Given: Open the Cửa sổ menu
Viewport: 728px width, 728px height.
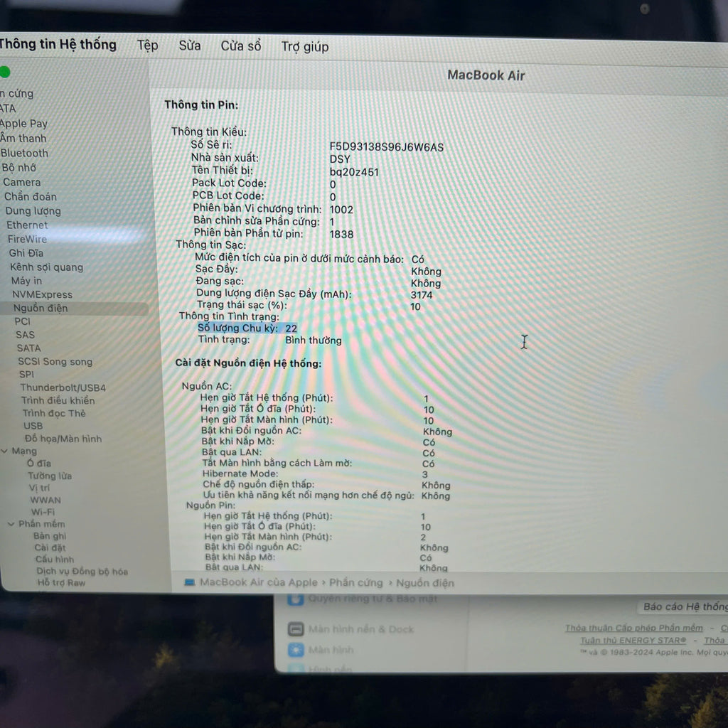Looking at the screenshot, I should (240, 46).
